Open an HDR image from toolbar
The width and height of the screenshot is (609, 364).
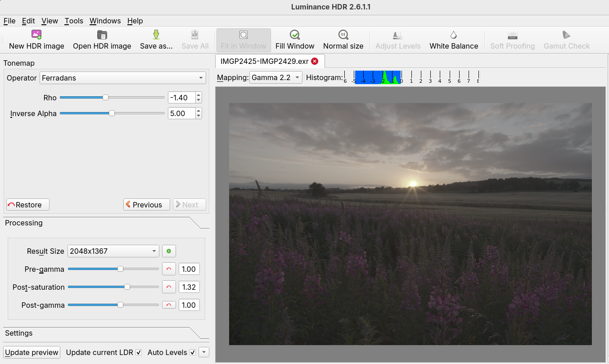pyautogui.click(x=102, y=35)
